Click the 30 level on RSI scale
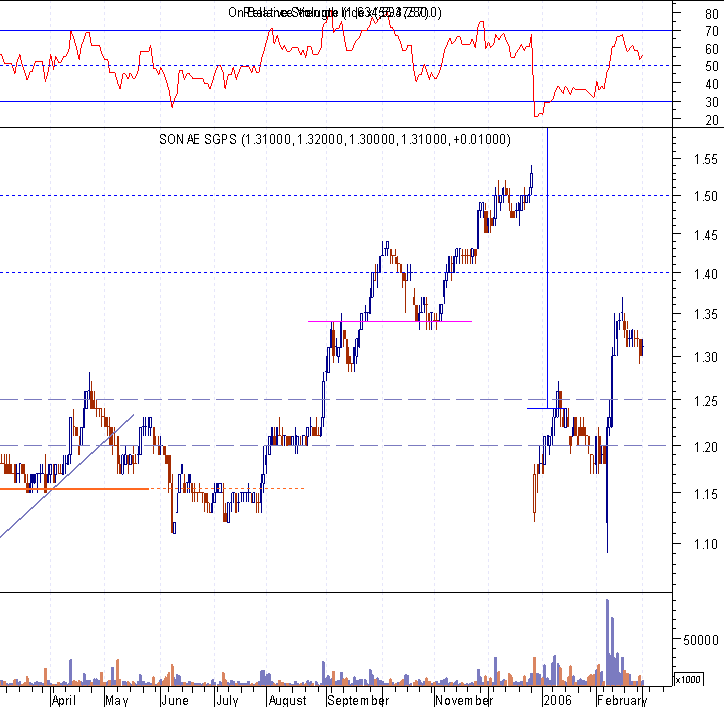 point(712,102)
